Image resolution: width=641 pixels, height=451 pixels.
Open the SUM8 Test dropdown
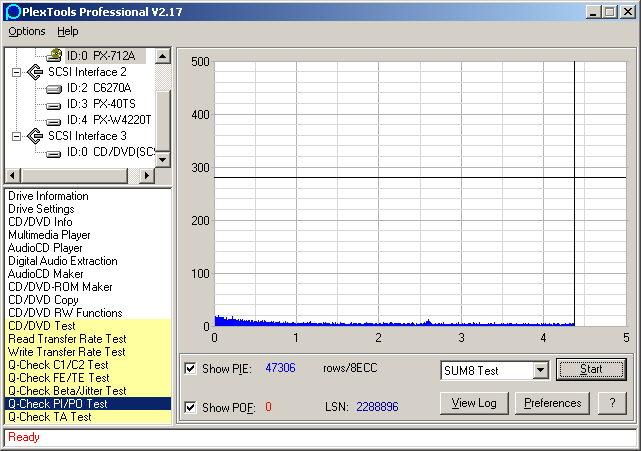(540, 370)
